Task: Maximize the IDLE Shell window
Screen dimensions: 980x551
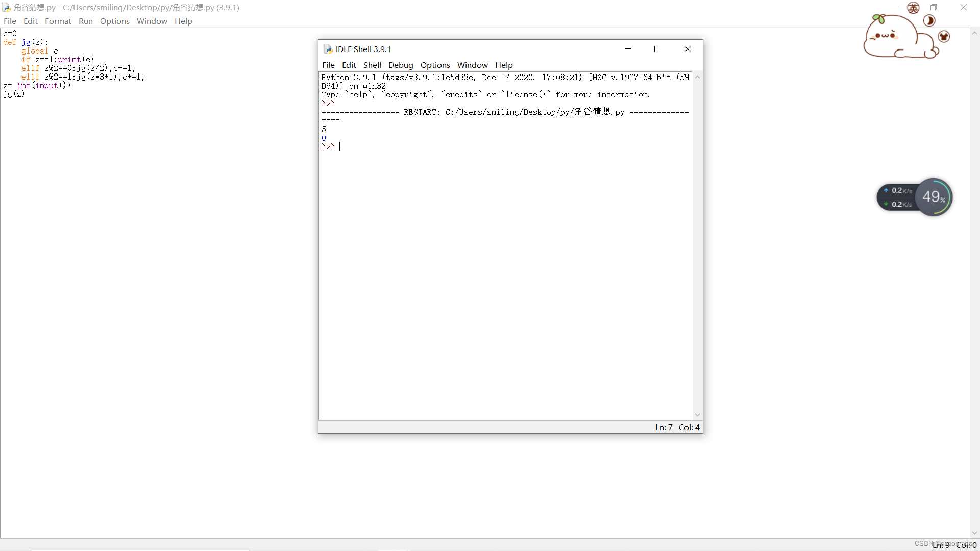Action: click(657, 49)
